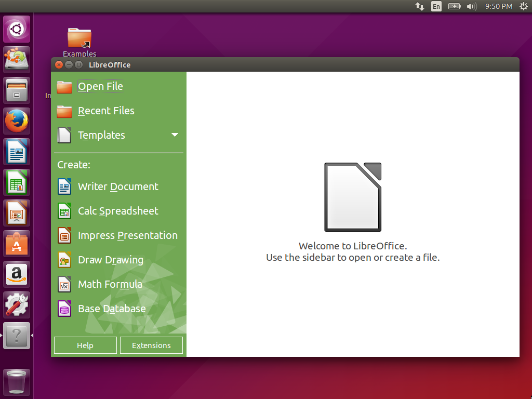This screenshot has width=532, height=399.
Task: Open the En keyboard layout menu
Action: pos(436,6)
